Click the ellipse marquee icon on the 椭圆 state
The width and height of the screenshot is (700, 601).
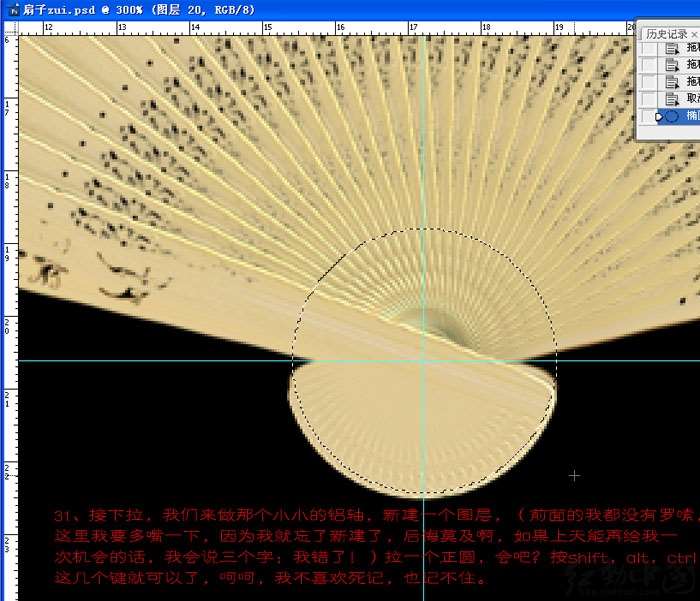(672, 117)
